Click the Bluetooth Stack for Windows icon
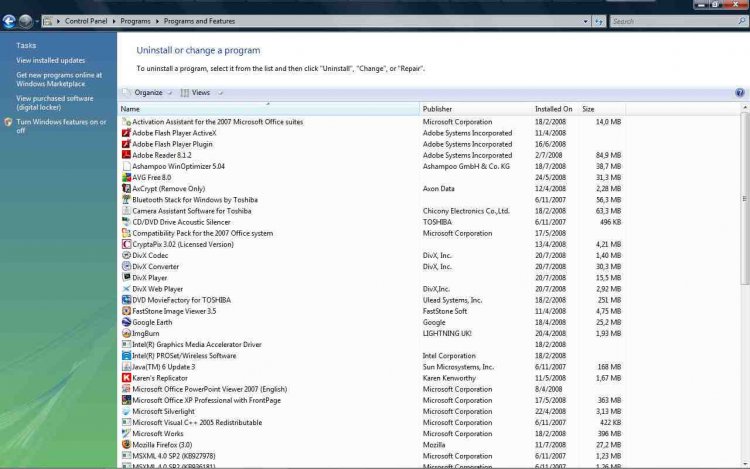The width and height of the screenshot is (750, 469). pos(126,199)
